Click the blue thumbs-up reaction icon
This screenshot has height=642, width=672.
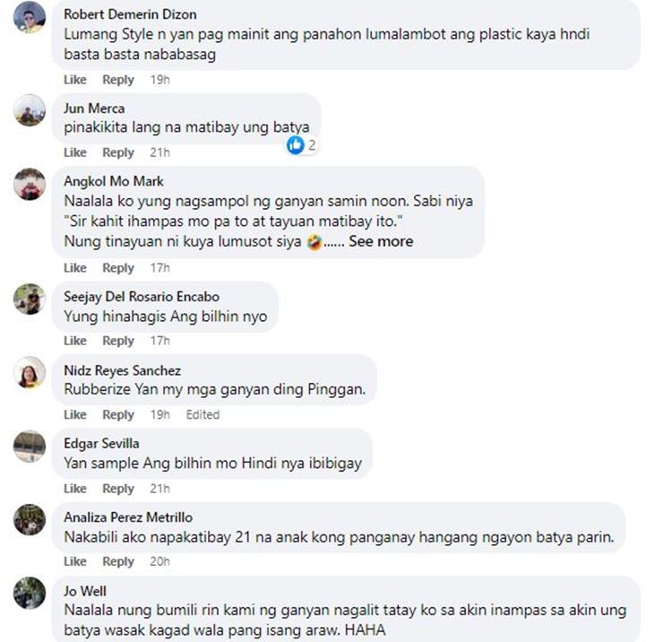click(x=296, y=145)
